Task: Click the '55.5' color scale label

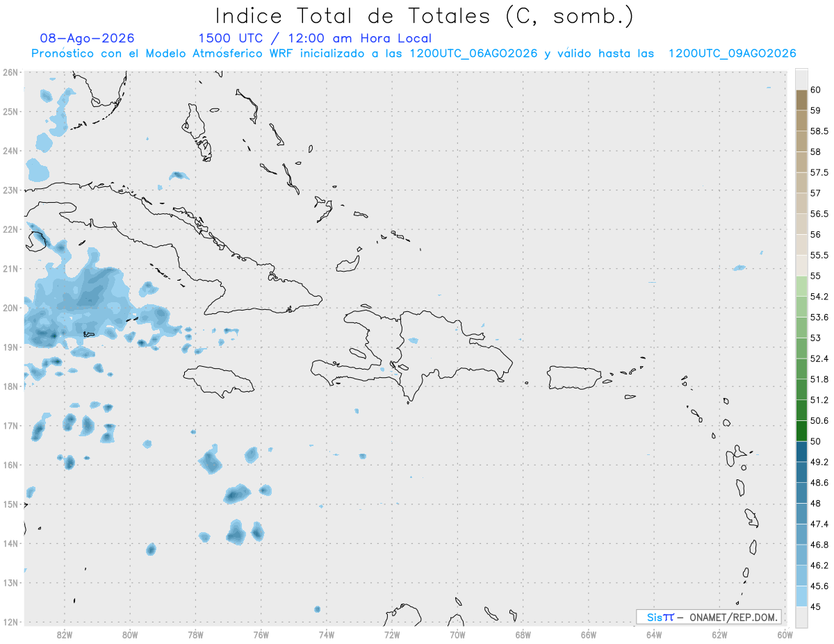Action: tap(820, 255)
